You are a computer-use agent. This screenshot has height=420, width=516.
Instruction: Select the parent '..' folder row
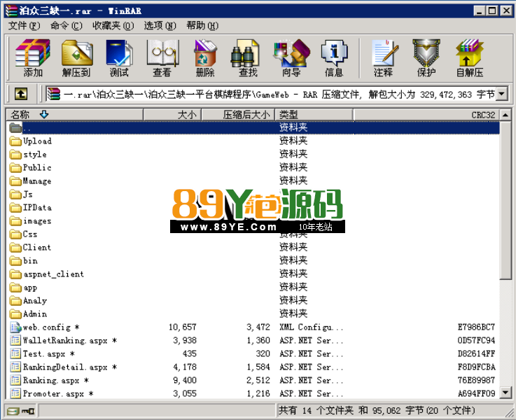[x=253, y=127]
